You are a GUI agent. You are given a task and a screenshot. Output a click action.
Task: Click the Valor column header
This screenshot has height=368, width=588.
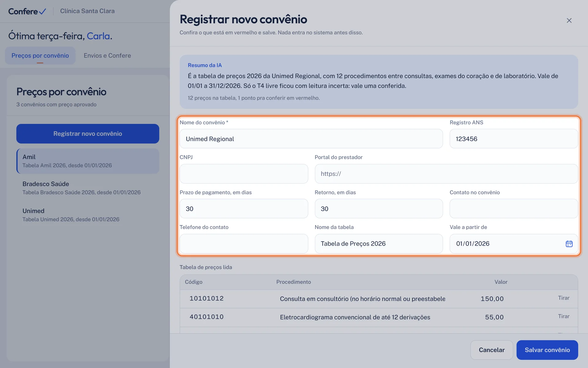point(501,282)
